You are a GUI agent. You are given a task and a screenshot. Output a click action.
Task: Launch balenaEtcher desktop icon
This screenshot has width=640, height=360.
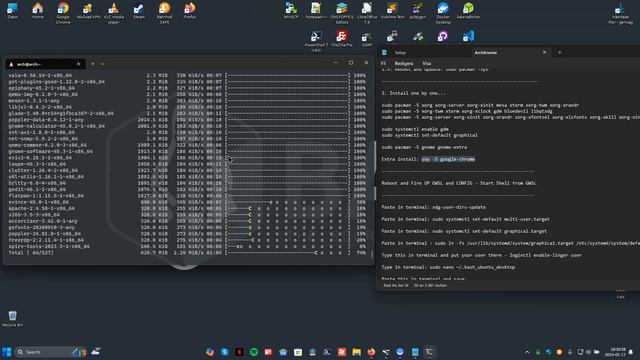pyautogui.click(x=468, y=11)
